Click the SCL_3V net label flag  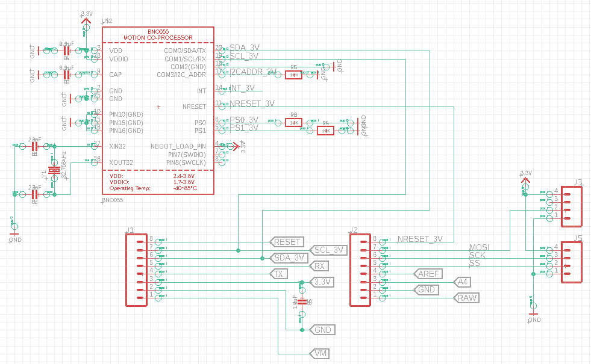tap(328, 250)
